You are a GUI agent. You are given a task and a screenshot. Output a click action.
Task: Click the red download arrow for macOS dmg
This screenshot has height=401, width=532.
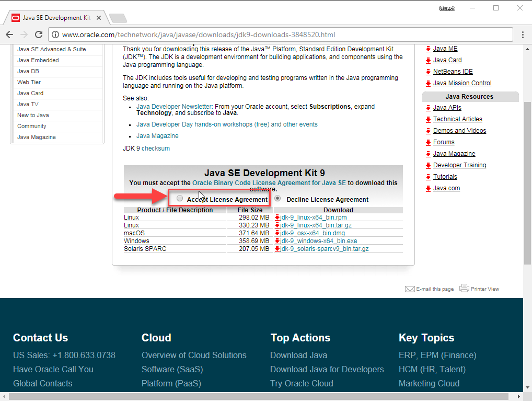(x=277, y=233)
